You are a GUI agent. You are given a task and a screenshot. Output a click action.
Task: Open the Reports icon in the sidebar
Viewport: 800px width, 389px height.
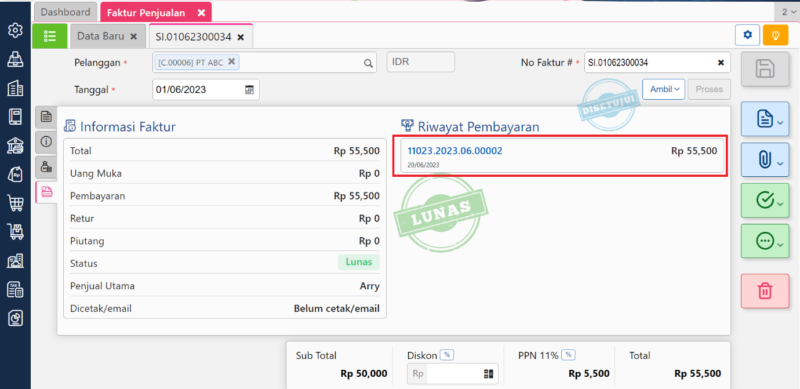[x=15, y=319]
